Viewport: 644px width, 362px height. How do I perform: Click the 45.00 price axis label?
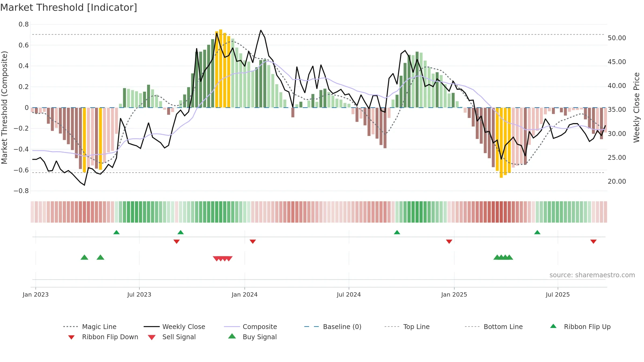pyautogui.click(x=617, y=62)
